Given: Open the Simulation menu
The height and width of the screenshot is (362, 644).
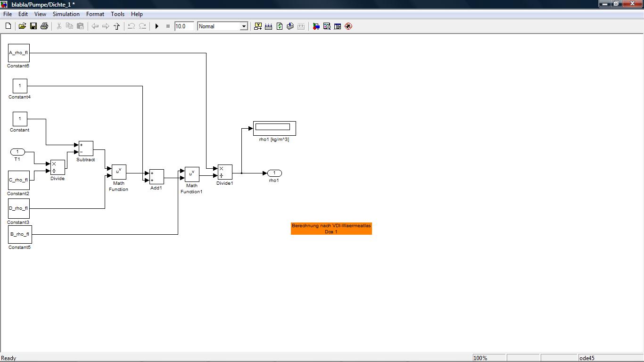Looking at the screenshot, I should [x=66, y=14].
